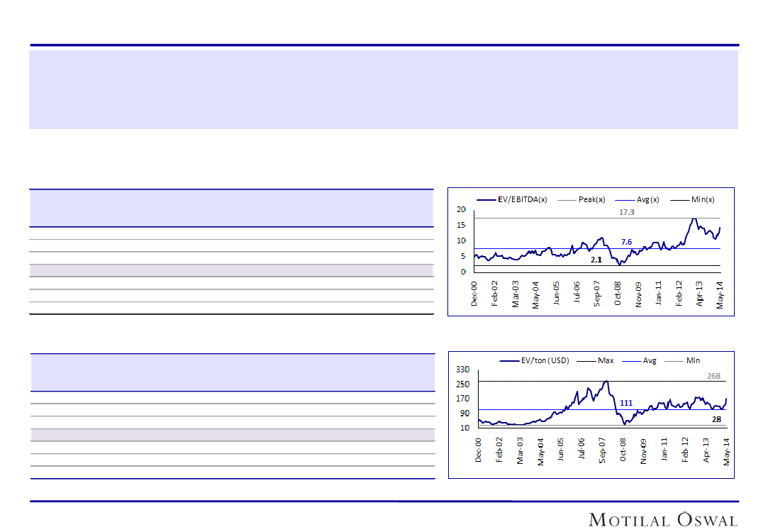The image size is (768, 532).
Task: Click the EV/ton (USD) legend entry
Action: (x=545, y=360)
